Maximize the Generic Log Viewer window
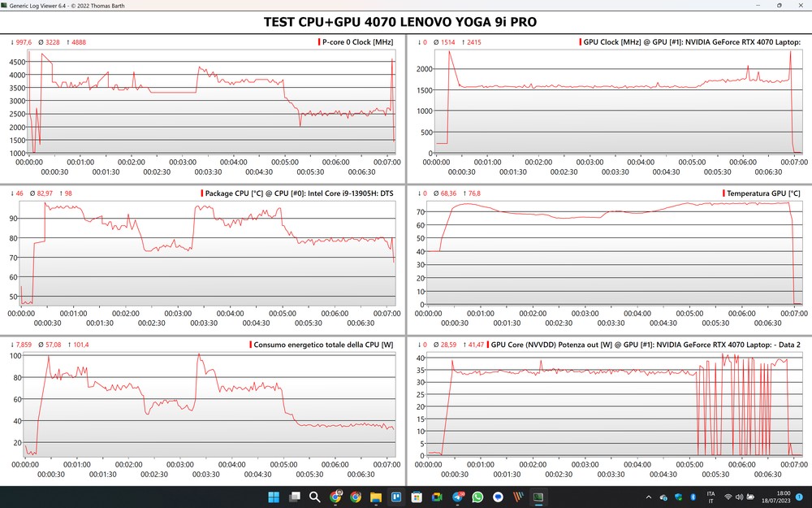Viewport: 812px width, 508px height. [778, 6]
